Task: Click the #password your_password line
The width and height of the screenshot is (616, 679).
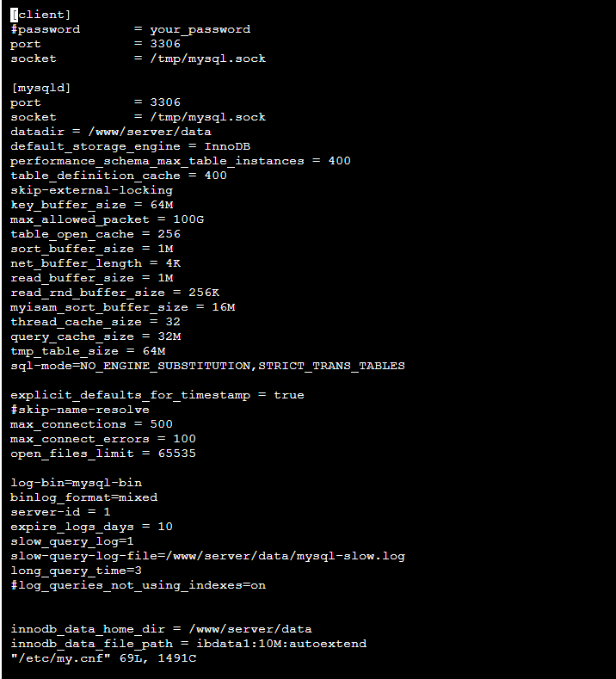Action: coord(130,29)
